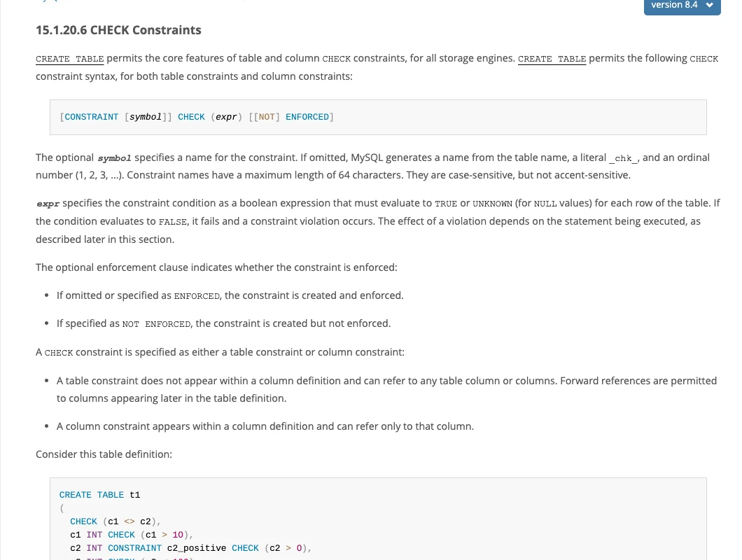The height and width of the screenshot is (560, 742).
Task: Click the "CREATE TABLE t1" code line
Action: coord(100,495)
